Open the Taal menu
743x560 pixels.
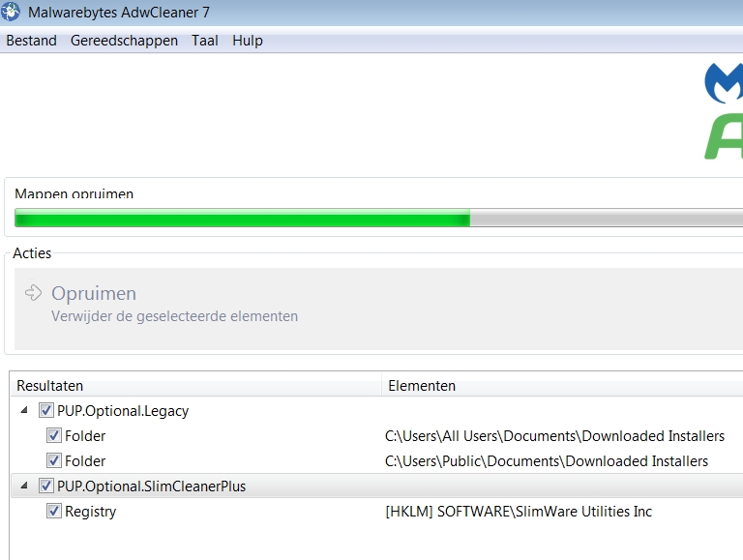205,41
